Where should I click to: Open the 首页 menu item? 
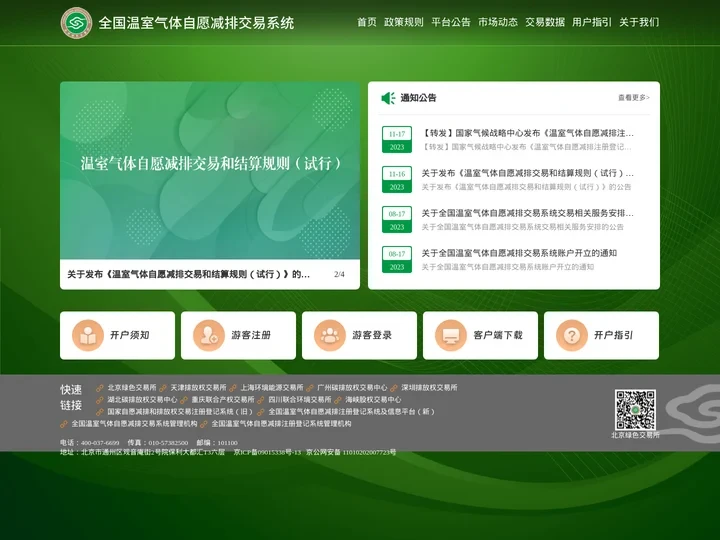click(367, 22)
